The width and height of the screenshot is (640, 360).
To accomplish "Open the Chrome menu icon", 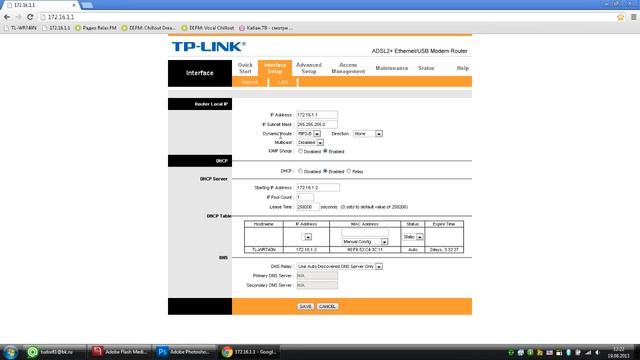I will tap(633, 17).
